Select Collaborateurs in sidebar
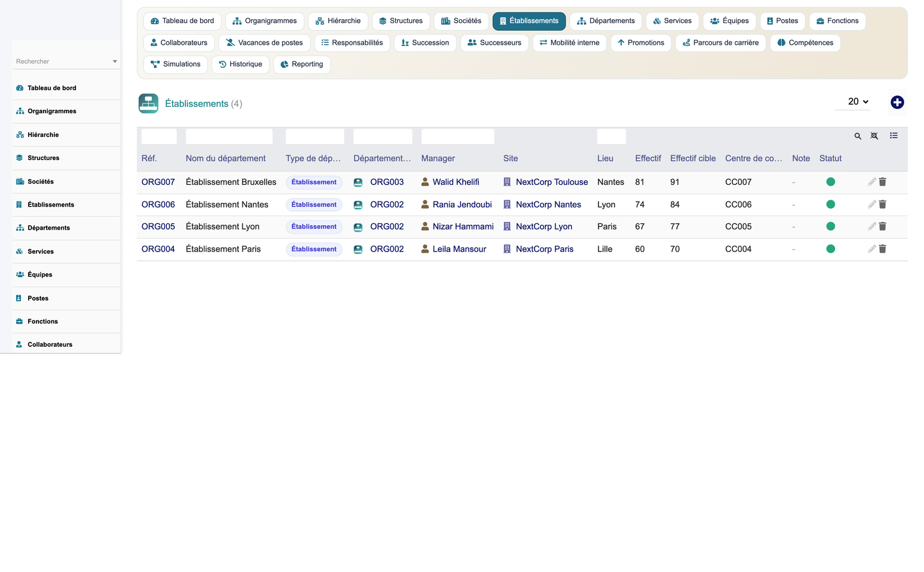The height and width of the screenshot is (572, 924). pyautogui.click(x=67, y=345)
